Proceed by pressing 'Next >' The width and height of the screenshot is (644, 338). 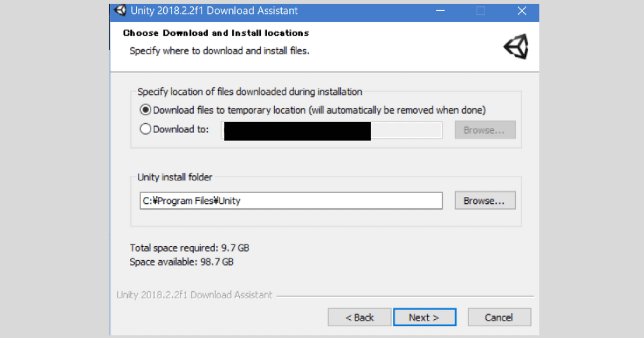424,317
